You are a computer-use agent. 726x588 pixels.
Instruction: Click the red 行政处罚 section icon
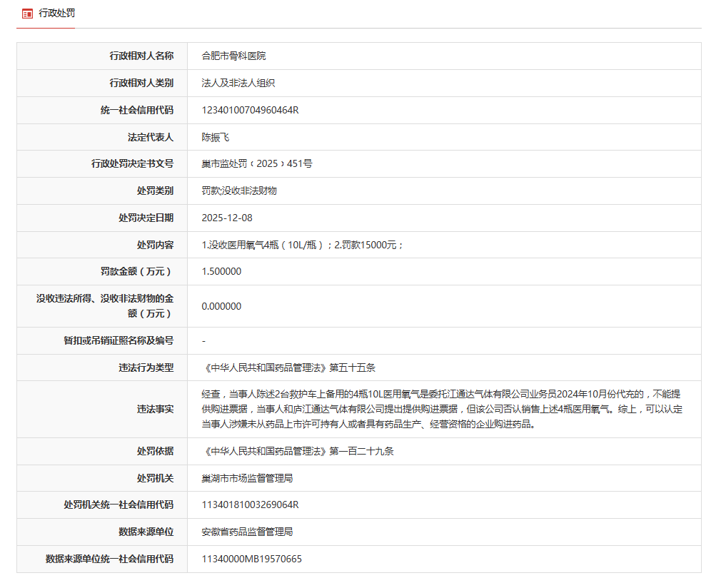[x=27, y=14]
